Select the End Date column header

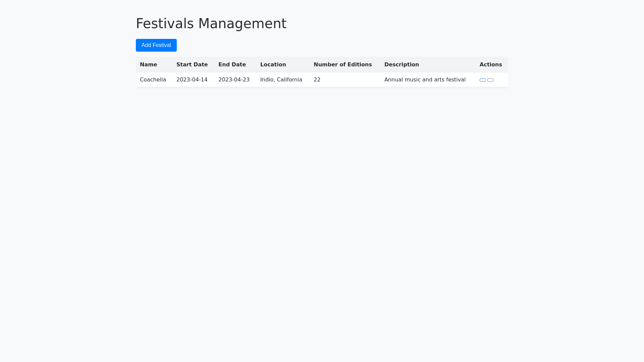pos(232,65)
